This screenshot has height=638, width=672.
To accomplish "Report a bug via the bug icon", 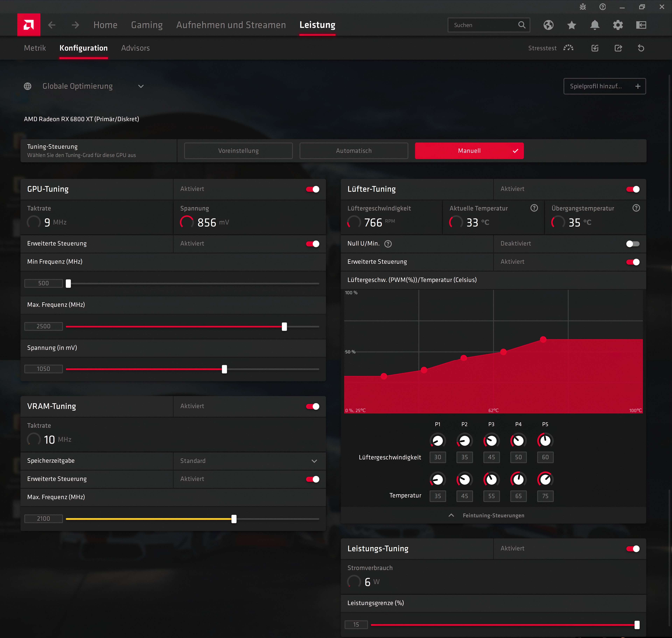I will [x=583, y=6].
